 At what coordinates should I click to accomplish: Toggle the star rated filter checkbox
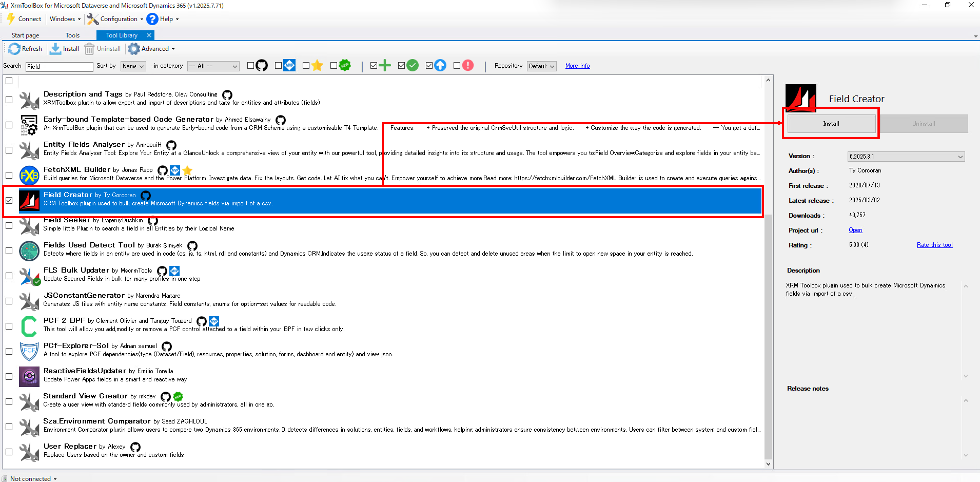point(306,66)
